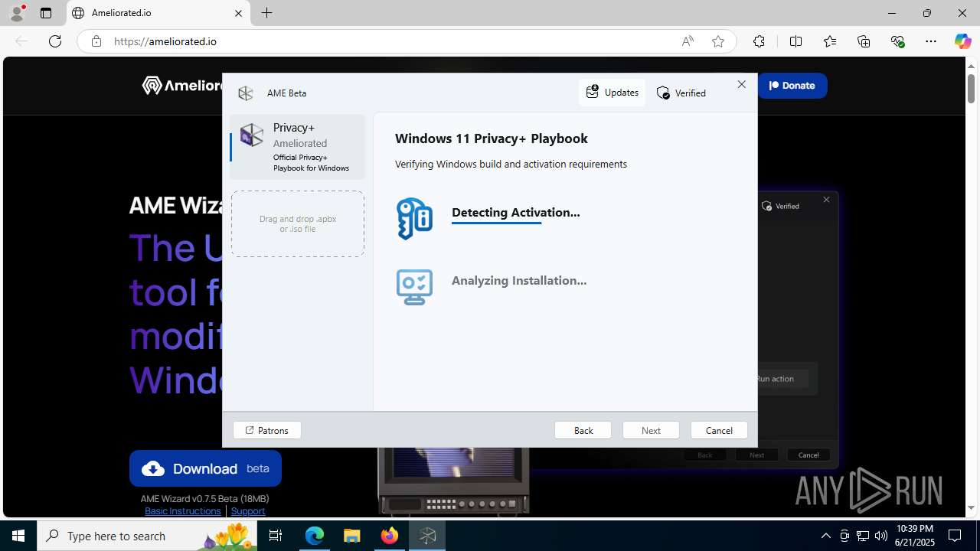View site information lock icon

pyautogui.click(x=96, y=41)
